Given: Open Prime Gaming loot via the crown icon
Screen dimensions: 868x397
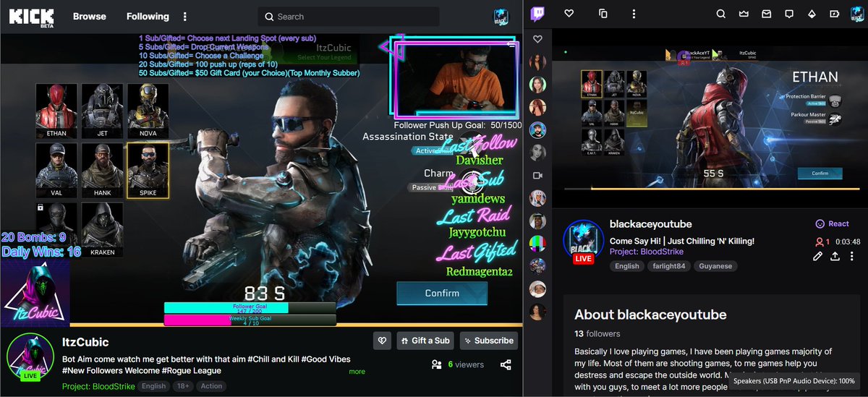Looking at the screenshot, I should (x=743, y=14).
